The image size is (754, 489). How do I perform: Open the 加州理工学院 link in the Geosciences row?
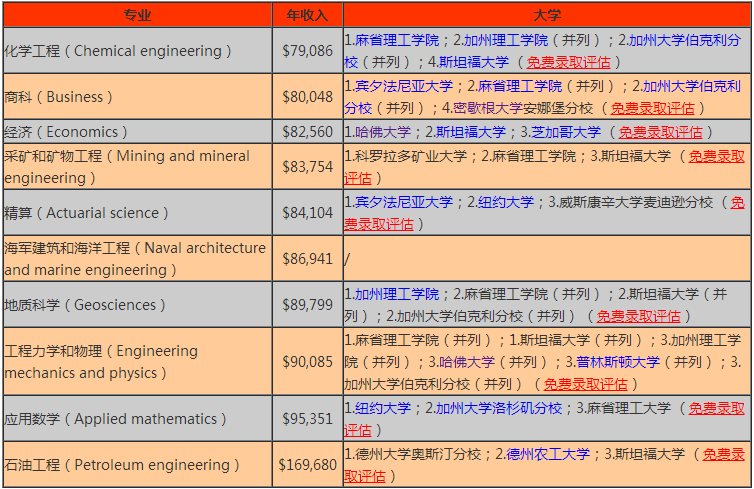pos(397,294)
